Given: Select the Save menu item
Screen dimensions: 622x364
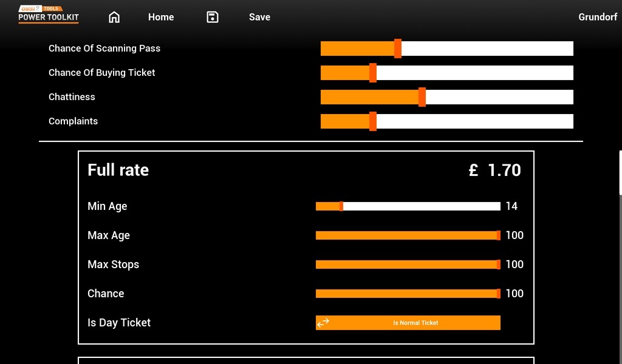Looking at the screenshot, I should [259, 17].
